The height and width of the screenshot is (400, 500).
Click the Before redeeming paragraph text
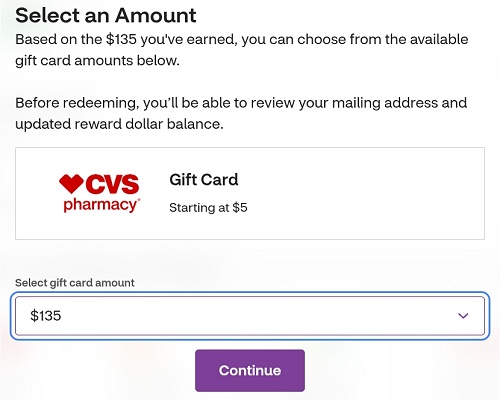tap(241, 113)
